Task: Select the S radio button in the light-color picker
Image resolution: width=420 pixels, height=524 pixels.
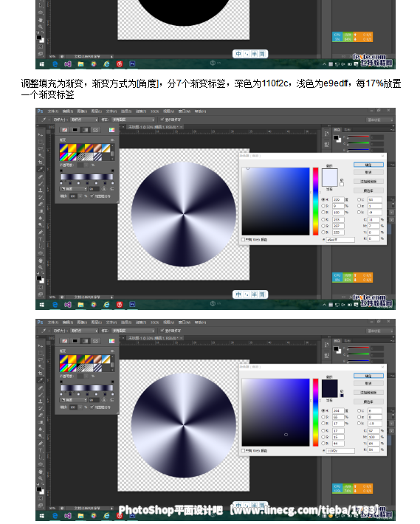Action: (x=323, y=206)
